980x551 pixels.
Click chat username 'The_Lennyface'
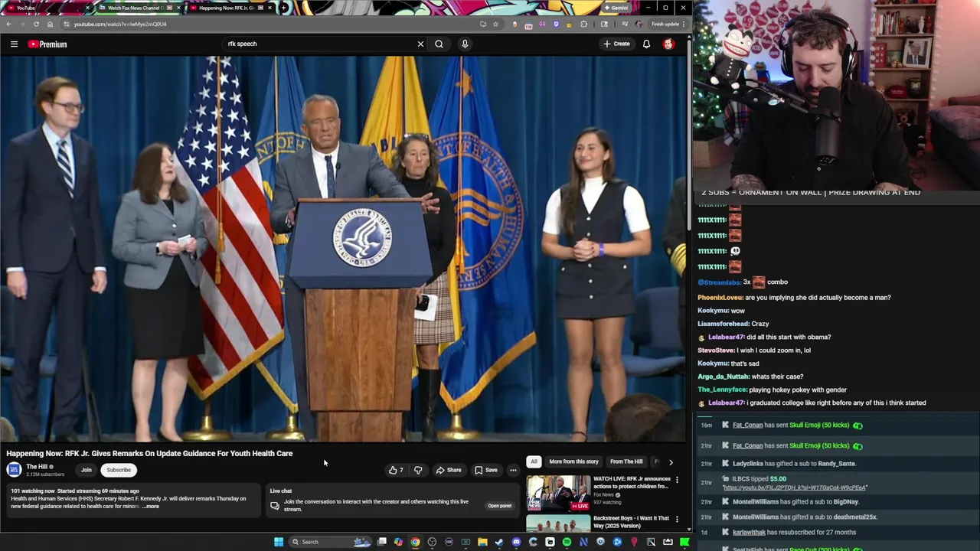[722, 390]
